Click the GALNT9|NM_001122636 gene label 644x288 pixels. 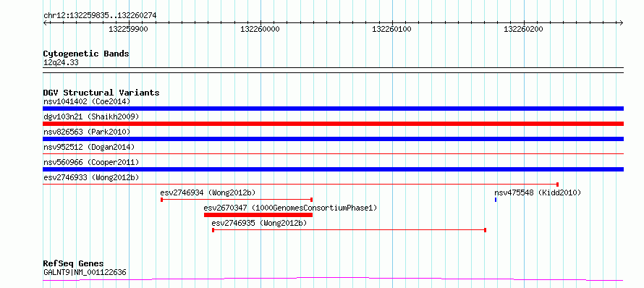(85, 272)
